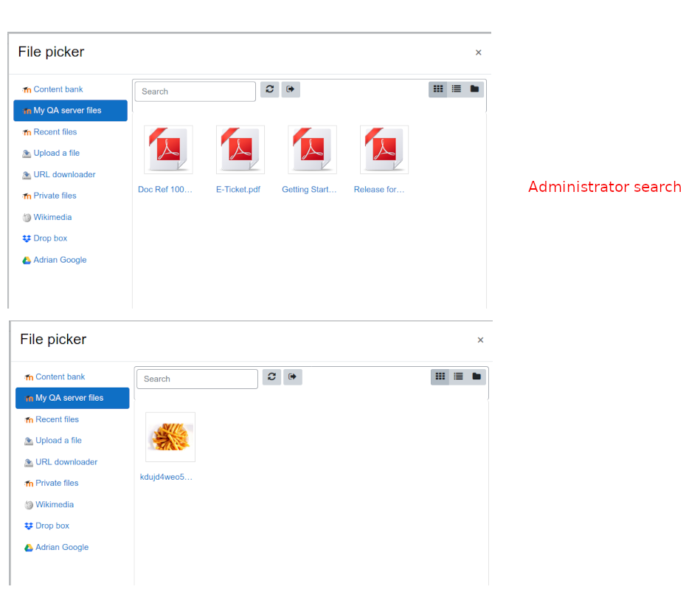700x595 pixels.
Task: Click the E-Ticket.pdf file name link
Action: pos(238,190)
